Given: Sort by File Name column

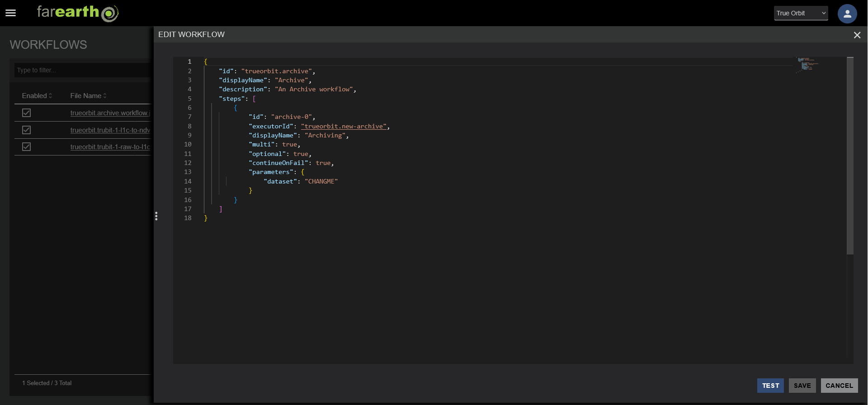Looking at the screenshot, I should 89,96.
